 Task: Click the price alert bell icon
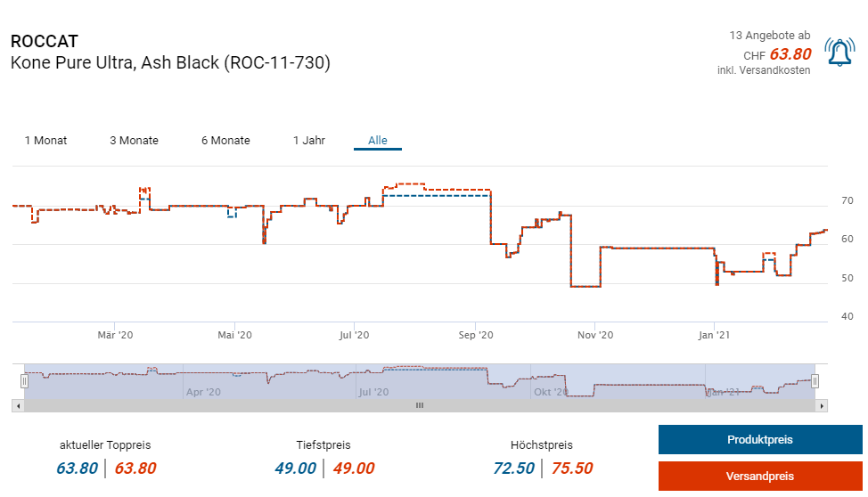pyautogui.click(x=839, y=53)
